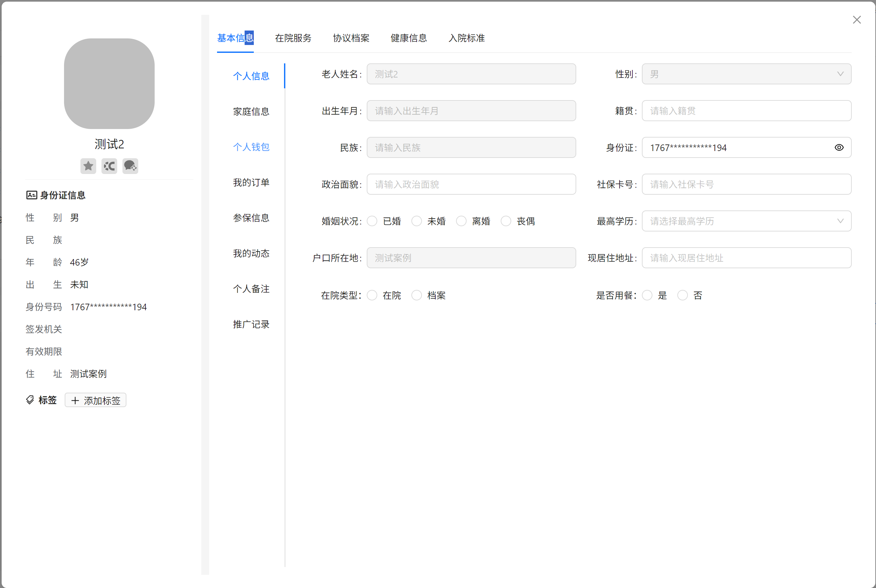Screen dimensions: 876x588
Task: Open the 协议档案 tab
Action: (x=351, y=38)
